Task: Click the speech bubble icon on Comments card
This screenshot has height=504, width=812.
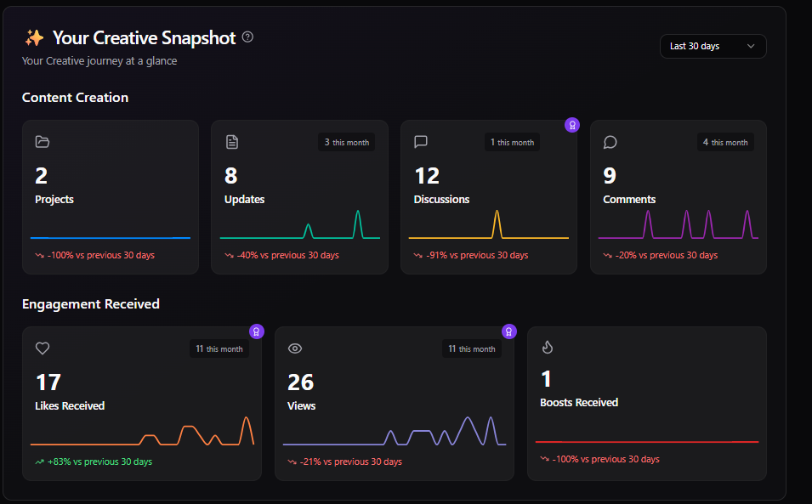Action: (x=610, y=142)
